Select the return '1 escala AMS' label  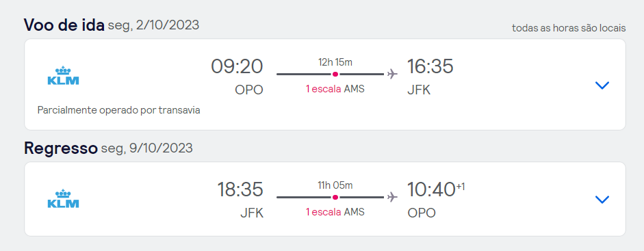(x=335, y=212)
